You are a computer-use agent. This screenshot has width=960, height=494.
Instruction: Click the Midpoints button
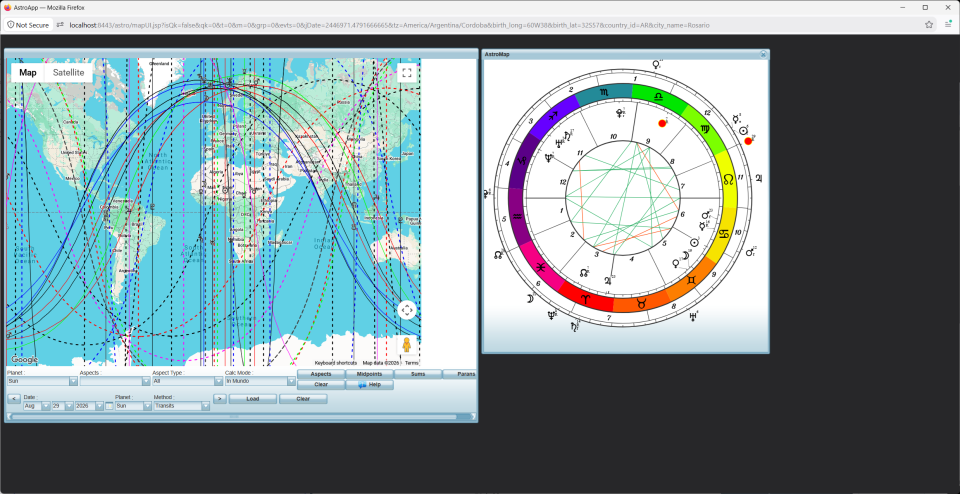pyautogui.click(x=369, y=374)
